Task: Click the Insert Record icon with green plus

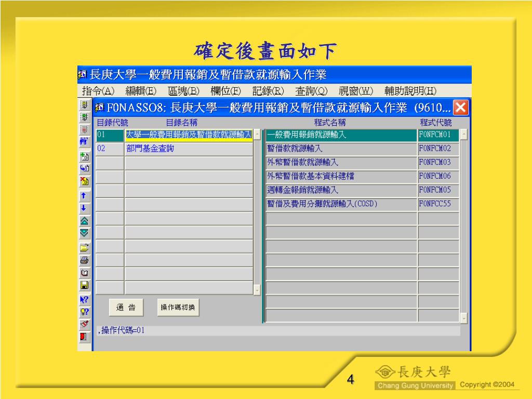Action: (84, 156)
